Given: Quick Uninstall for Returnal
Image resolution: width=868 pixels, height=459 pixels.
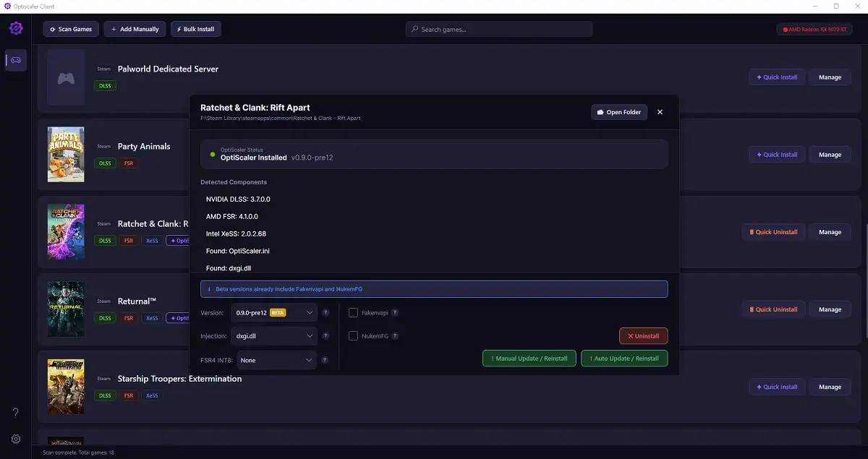Looking at the screenshot, I should 773,309.
